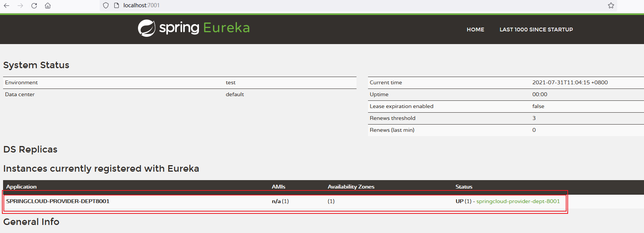Click the data center value default

pos(235,94)
